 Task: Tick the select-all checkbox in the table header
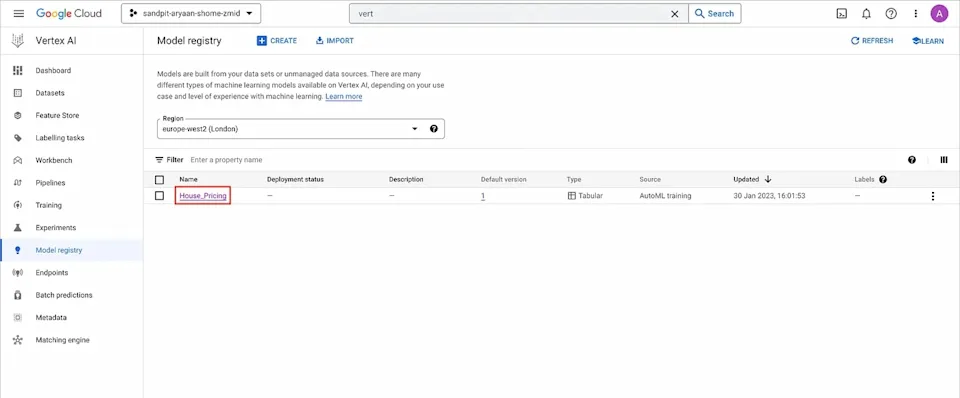[x=160, y=179]
